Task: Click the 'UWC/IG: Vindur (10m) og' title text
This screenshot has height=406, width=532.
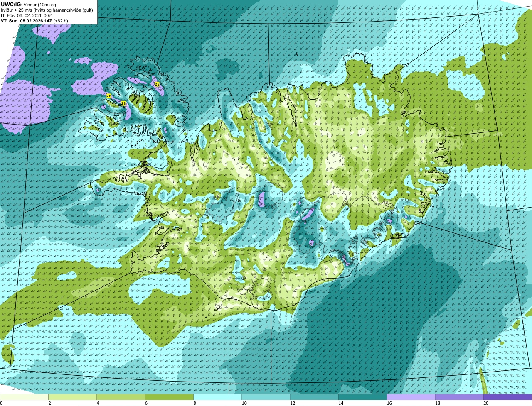Action: click(29, 4)
